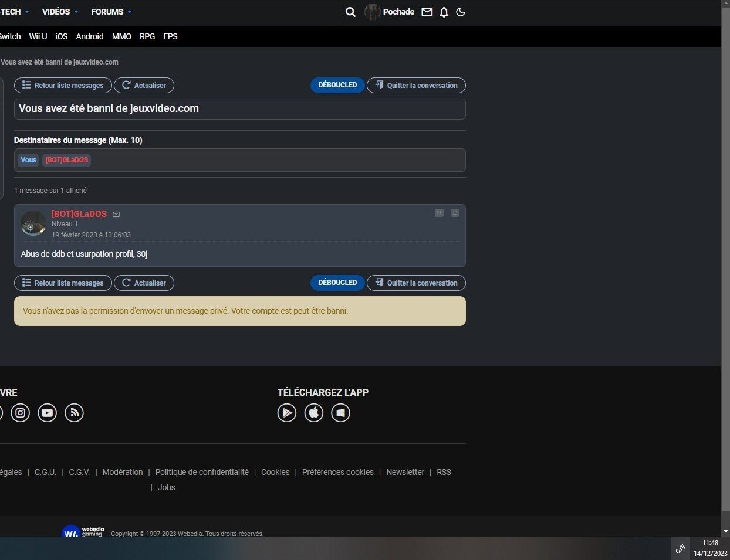This screenshot has height=560, width=730.
Task: Click the bottom Actualiser button
Action: point(144,283)
